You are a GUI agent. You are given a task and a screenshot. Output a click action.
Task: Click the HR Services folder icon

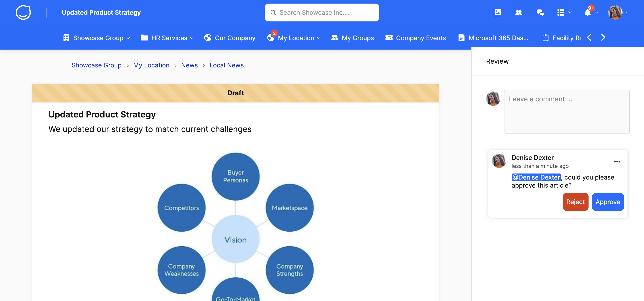pos(144,38)
